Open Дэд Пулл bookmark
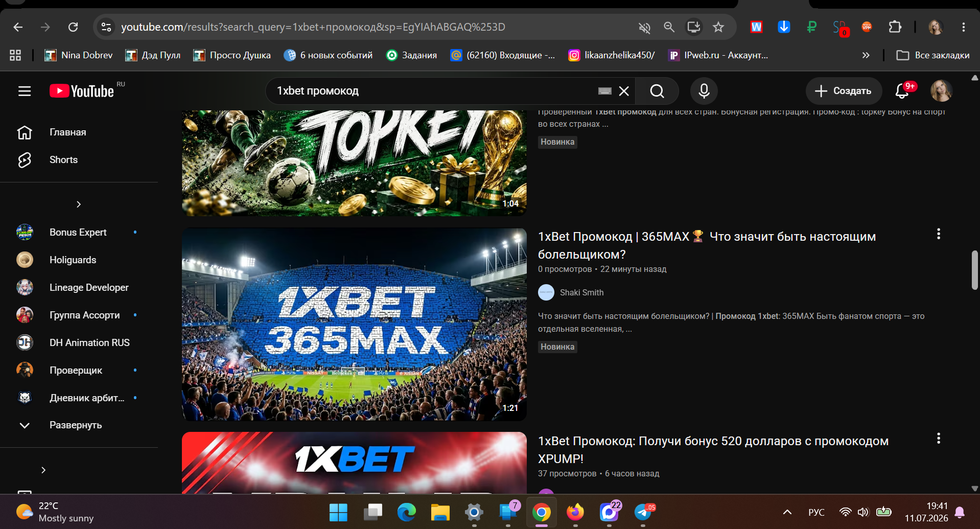This screenshot has width=980, height=529. (x=153, y=55)
